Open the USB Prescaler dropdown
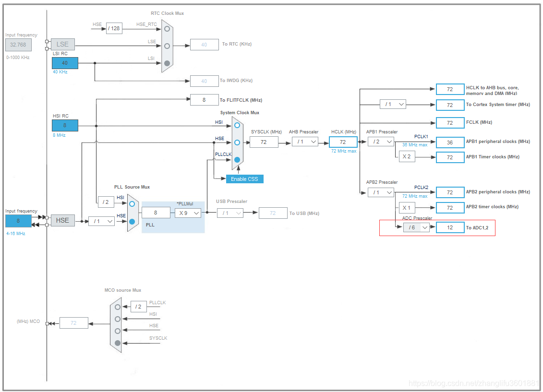This screenshot has height=392, width=543. coord(230,213)
